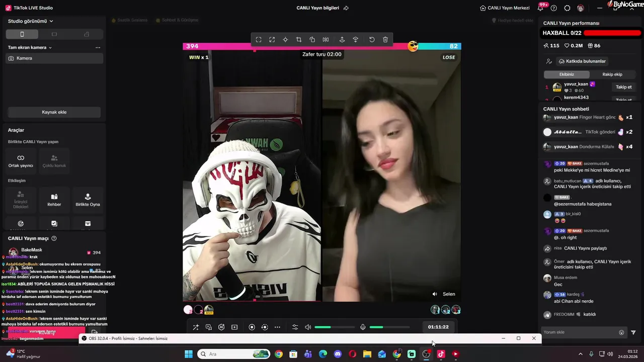The width and height of the screenshot is (644, 362).
Task: Click the dashed-circle replay record icon
Action: click(265, 327)
